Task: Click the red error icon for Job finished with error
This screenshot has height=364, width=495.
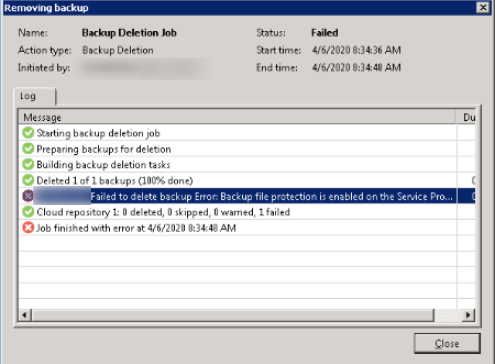Action: tap(28, 228)
